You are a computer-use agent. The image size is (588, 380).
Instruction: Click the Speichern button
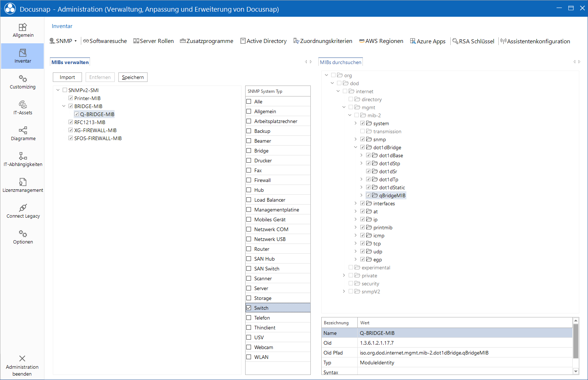133,77
